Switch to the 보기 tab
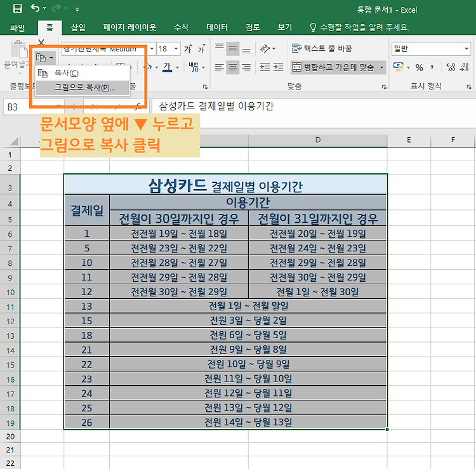 (285, 28)
